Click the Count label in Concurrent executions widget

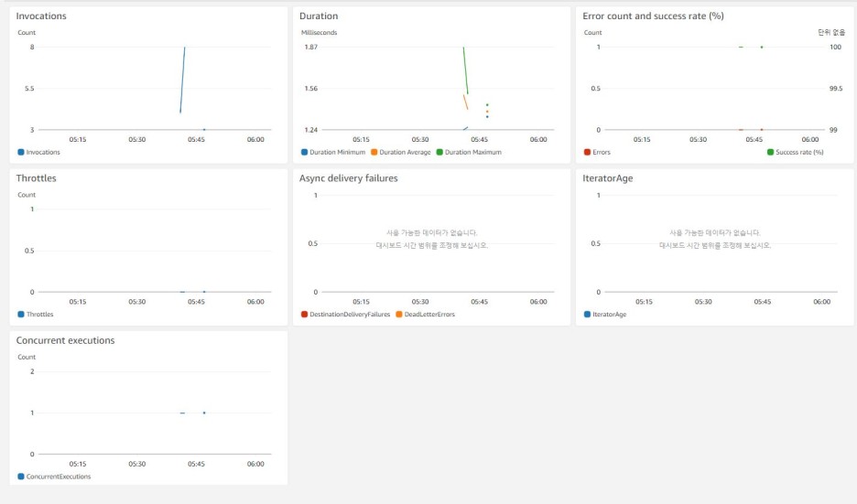pyautogui.click(x=27, y=357)
